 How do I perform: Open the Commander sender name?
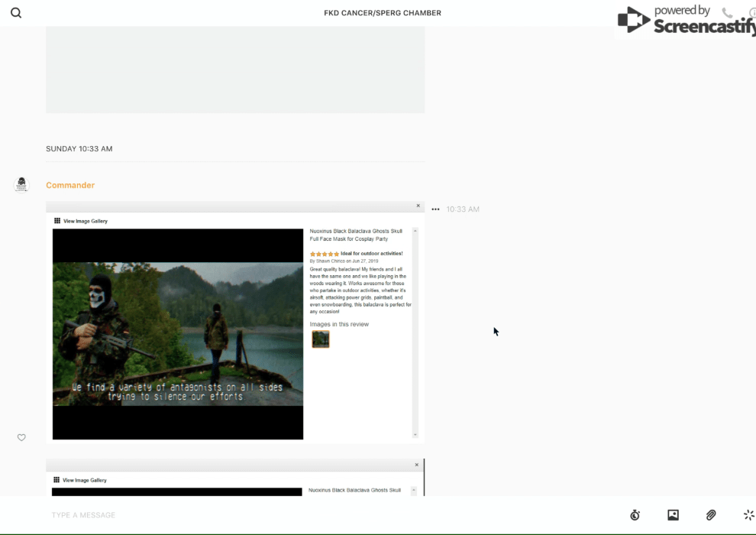[x=70, y=185]
